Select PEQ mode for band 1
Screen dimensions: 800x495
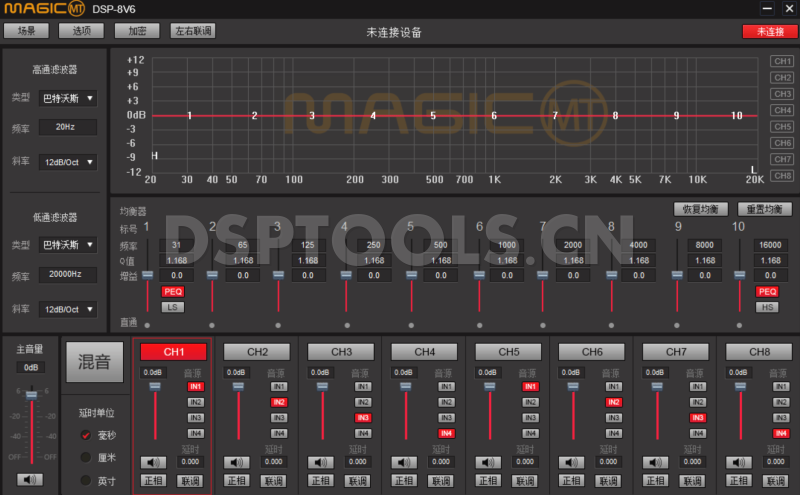(173, 291)
